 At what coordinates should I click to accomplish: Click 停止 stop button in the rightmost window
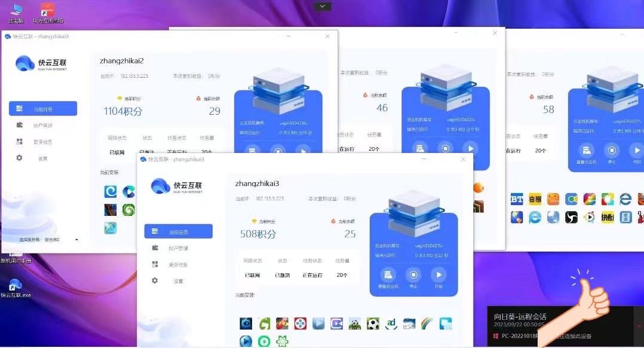[x=612, y=154]
